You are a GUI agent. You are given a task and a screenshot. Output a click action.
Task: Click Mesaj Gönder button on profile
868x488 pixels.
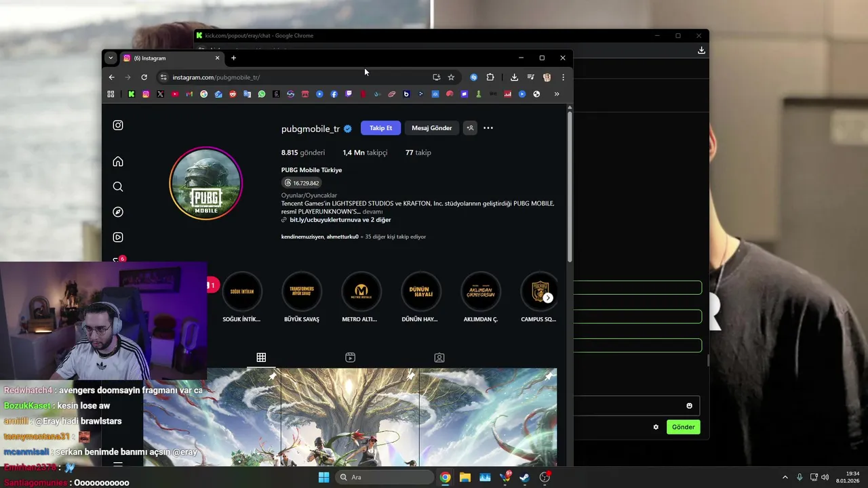(x=431, y=128)
